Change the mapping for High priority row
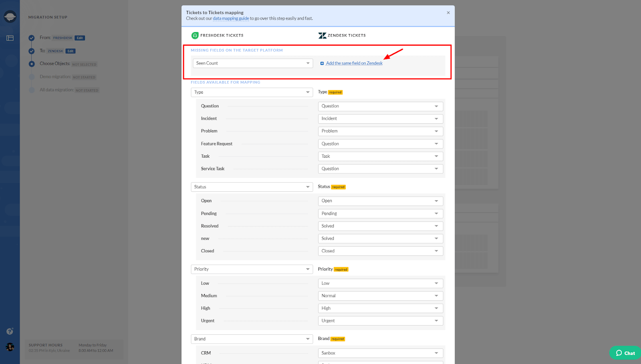 (x=381, y=308)
